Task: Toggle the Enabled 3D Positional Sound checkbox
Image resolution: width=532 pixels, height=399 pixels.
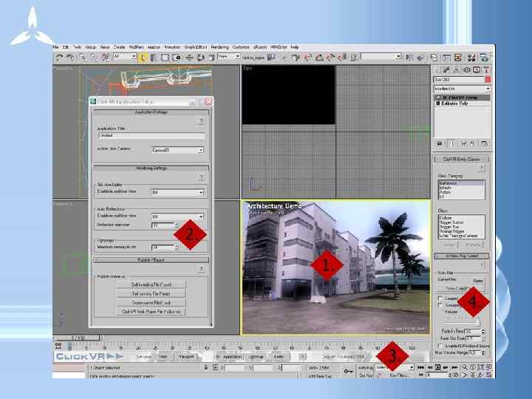Action: [x=440, y=345]
